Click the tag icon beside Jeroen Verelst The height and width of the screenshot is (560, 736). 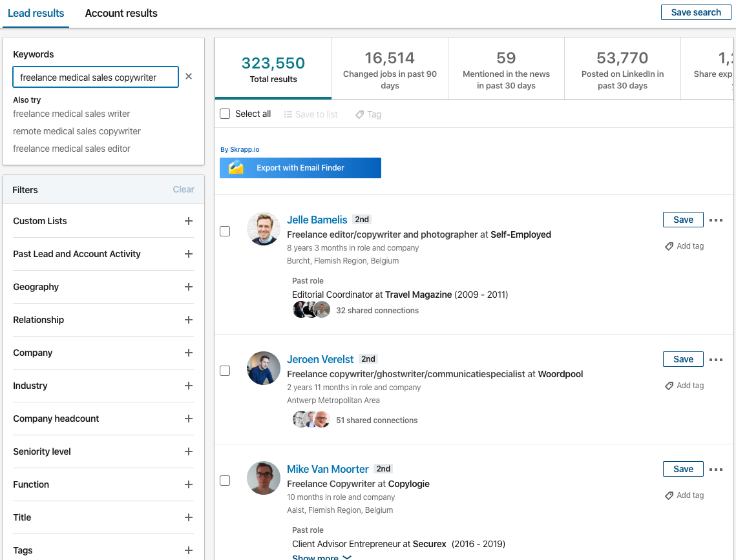click(x=669, y=386)
